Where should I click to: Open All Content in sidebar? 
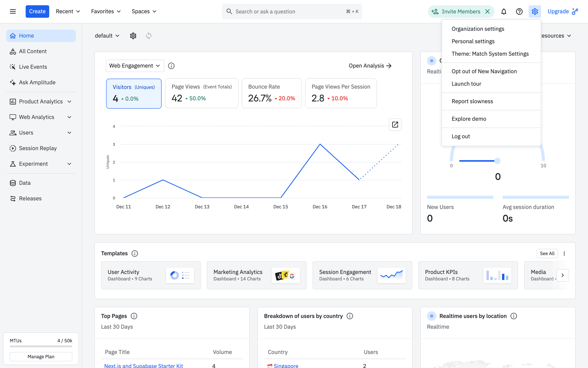41,51
